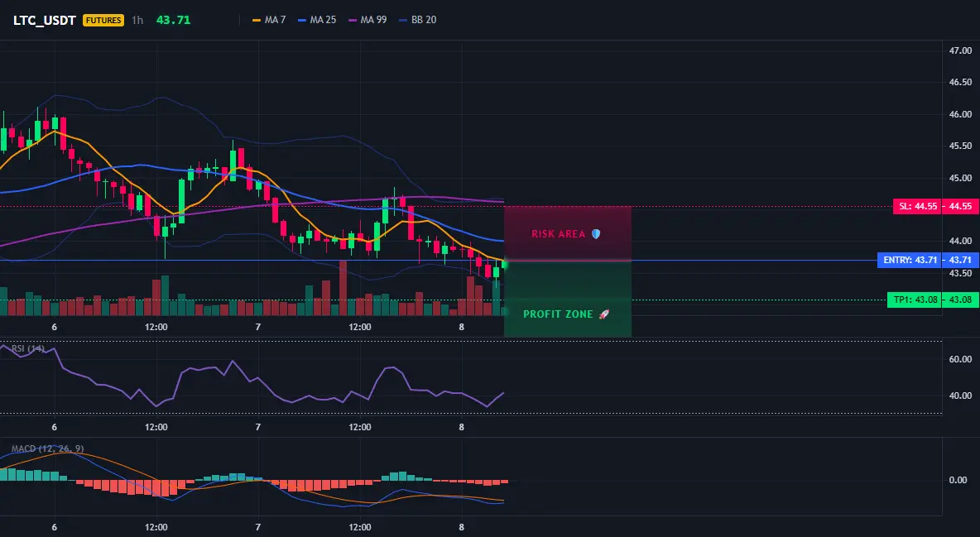The width and height of the screenshot is (980, 537).
Task: Open the 1h timeframe selector
Action: pos(137,20)
